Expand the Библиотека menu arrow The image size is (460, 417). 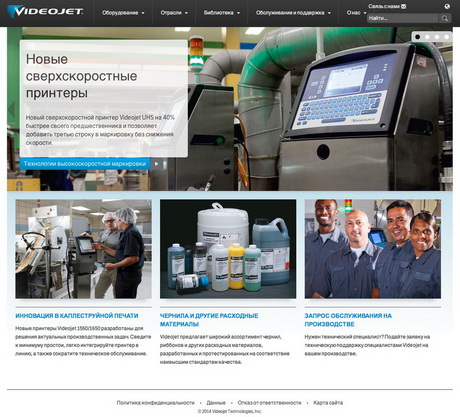tap(238, 13)
